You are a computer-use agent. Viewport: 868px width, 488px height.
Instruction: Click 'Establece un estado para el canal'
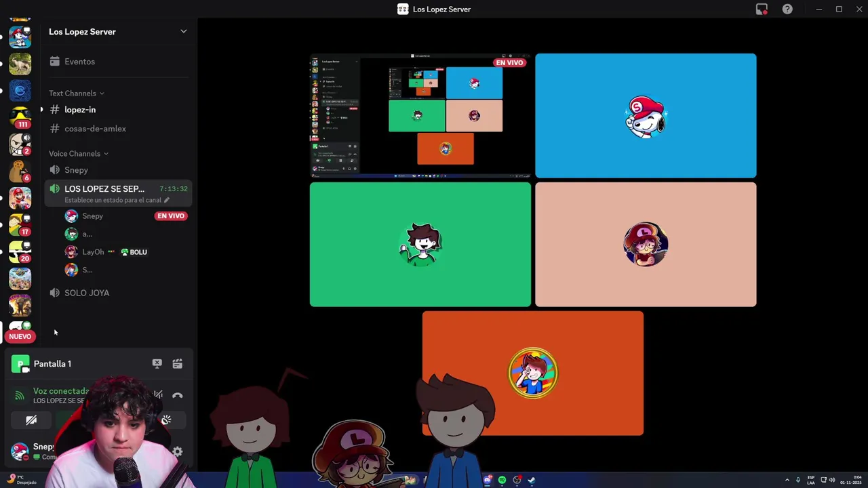point(113,200)
